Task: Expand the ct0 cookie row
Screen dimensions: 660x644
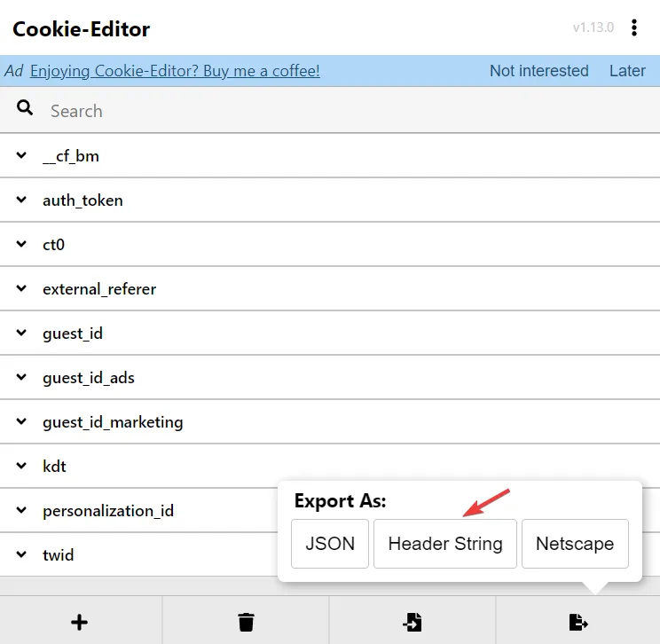Action: point(21,244)
